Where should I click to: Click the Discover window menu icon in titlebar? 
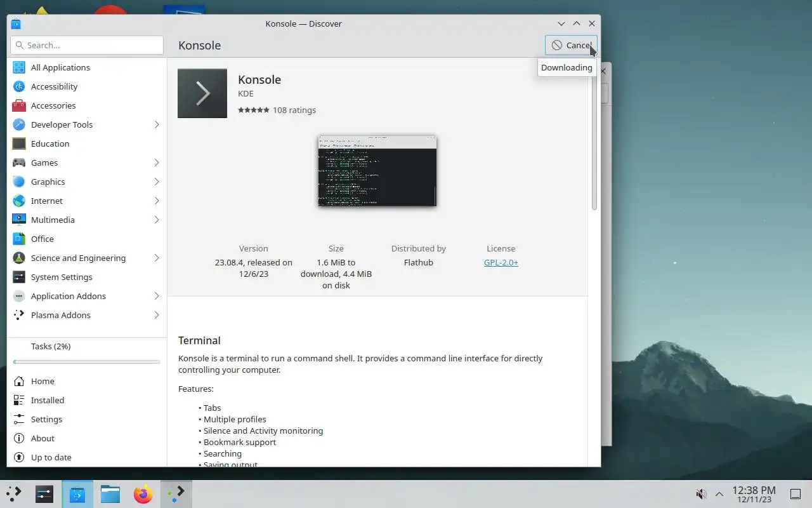(16, 23)
